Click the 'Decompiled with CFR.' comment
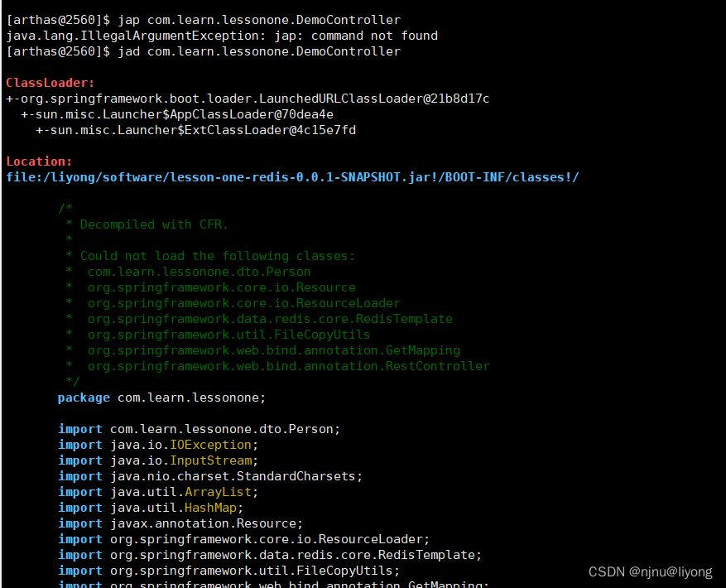The image size is (726, 588). click(x=154, y=224)
